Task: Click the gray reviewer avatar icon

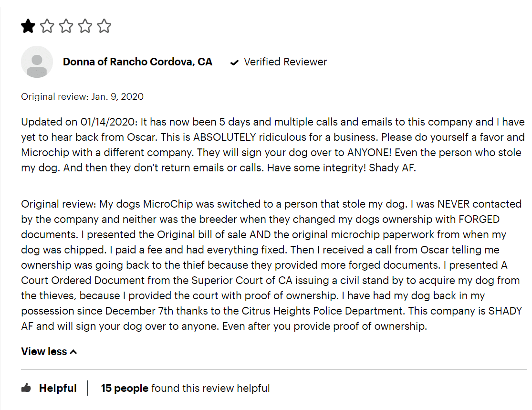Action: 37,62
